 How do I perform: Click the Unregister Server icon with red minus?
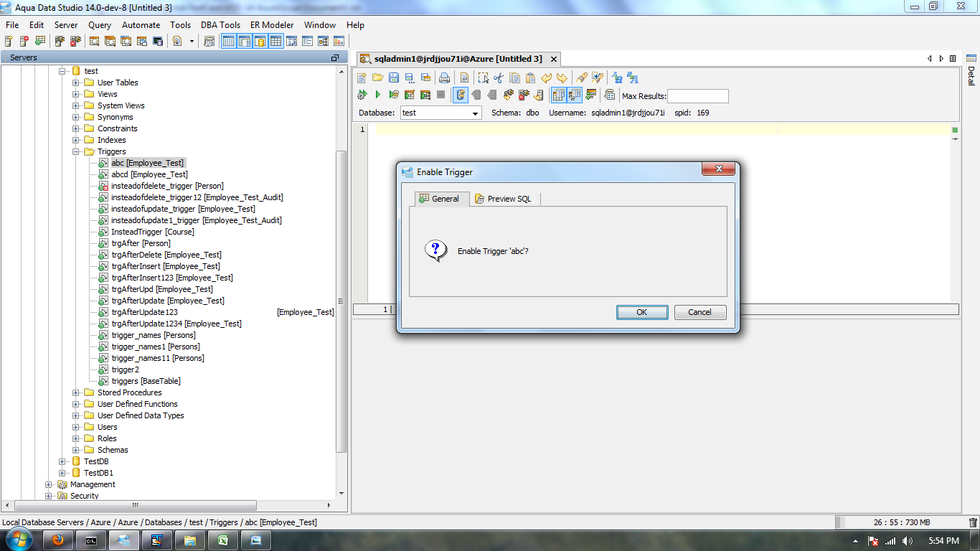click(24, 41)
